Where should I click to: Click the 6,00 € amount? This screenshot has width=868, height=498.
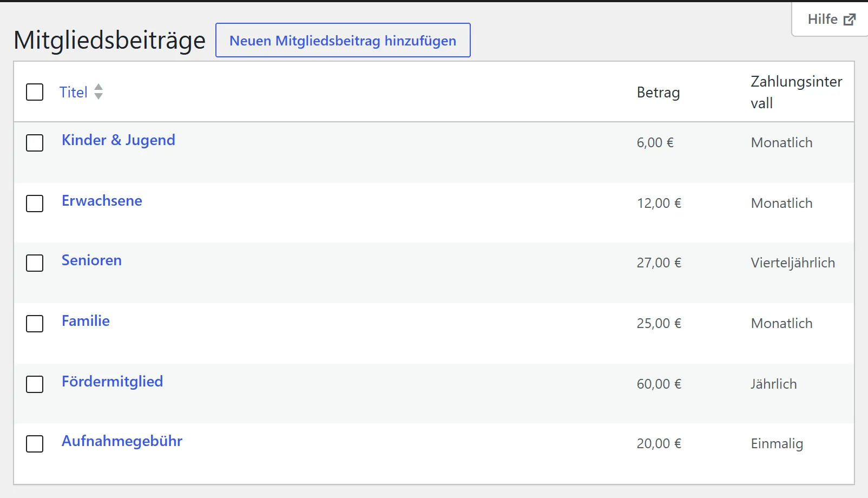coord(655,143)
